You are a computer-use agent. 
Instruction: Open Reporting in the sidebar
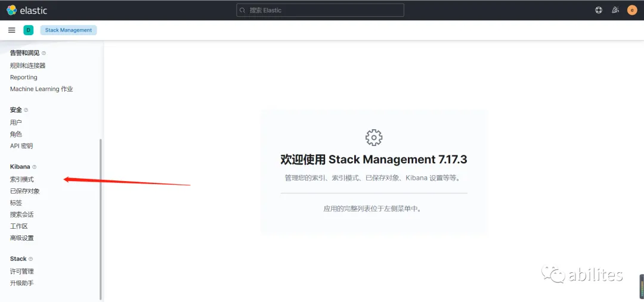pyautogui.click(x=23, y=77)
